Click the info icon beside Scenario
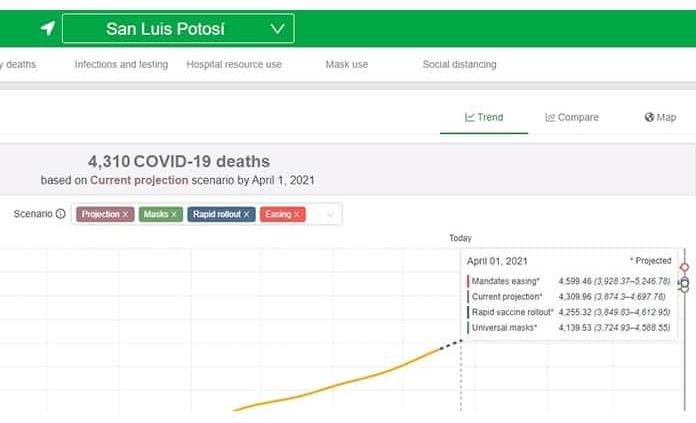 (x=61, y=214)
